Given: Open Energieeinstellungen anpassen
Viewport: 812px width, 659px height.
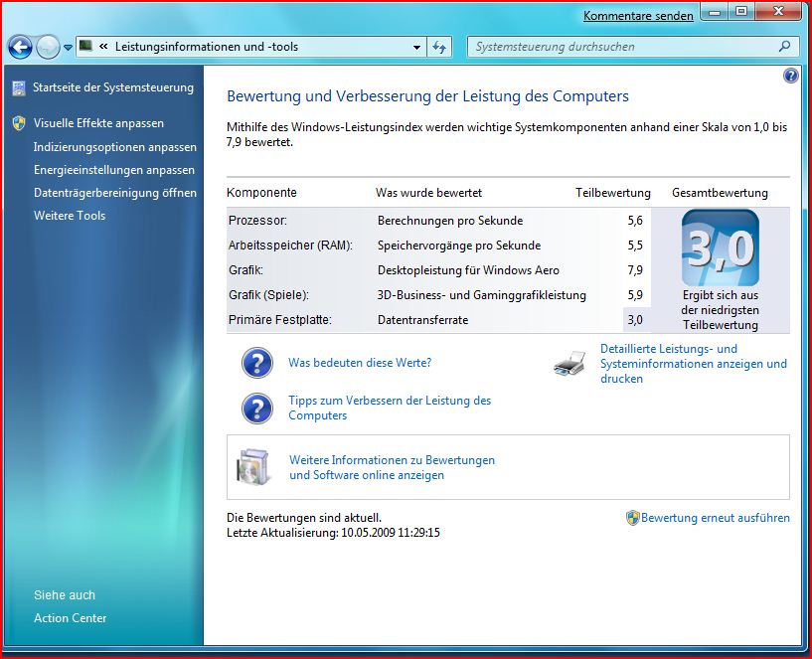Looking at the screenshot, I should (x=114, y=170).
